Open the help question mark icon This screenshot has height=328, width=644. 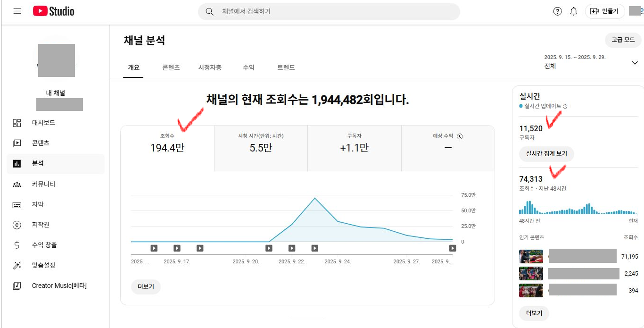[557, 11]
